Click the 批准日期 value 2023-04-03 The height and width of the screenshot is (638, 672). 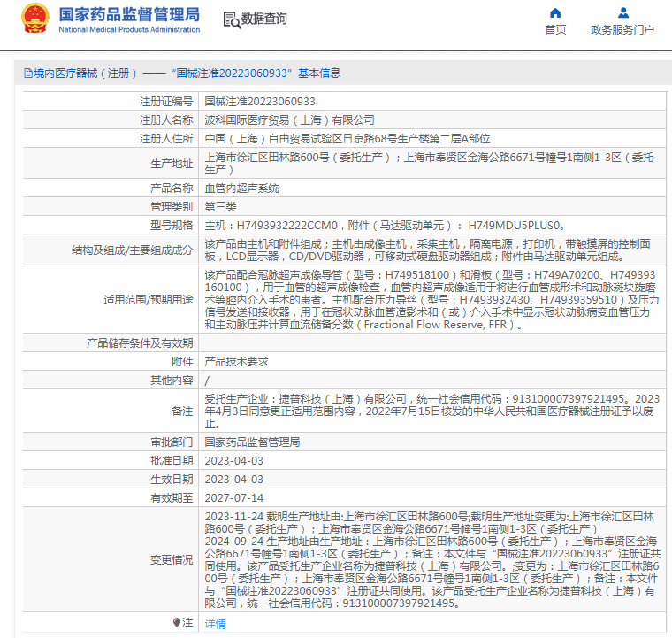pyautogui.click(x=233, y=460)
